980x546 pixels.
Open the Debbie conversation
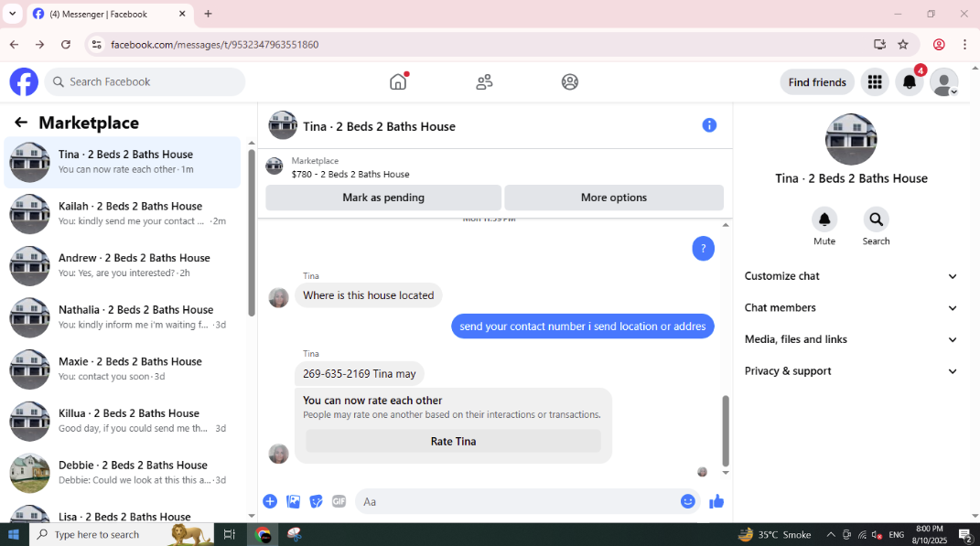(x=123, y=473)
